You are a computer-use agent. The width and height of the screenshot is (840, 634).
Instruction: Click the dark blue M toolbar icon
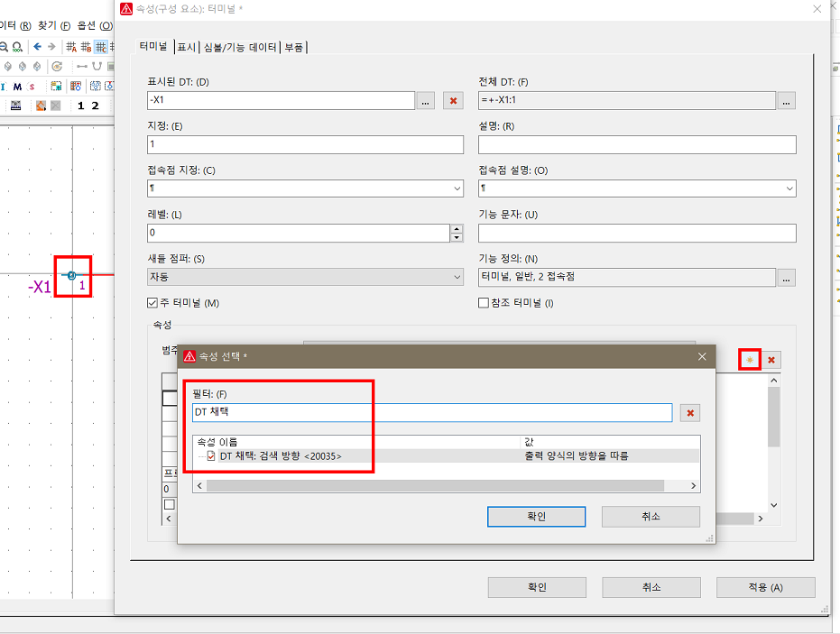pyautogui.click(x=17, y=87)
